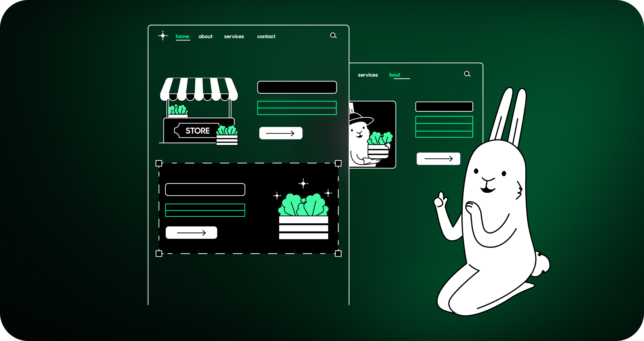
Task: Open services in the back window navigation
Action: pyautogui.click(x=368, y=75)
